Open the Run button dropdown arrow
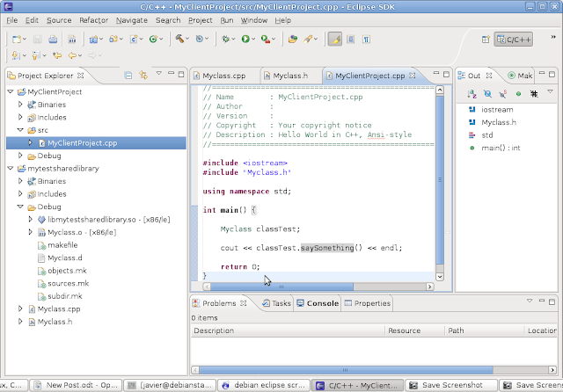The height and width of the screenshot is (392, 563). [253, 39]
